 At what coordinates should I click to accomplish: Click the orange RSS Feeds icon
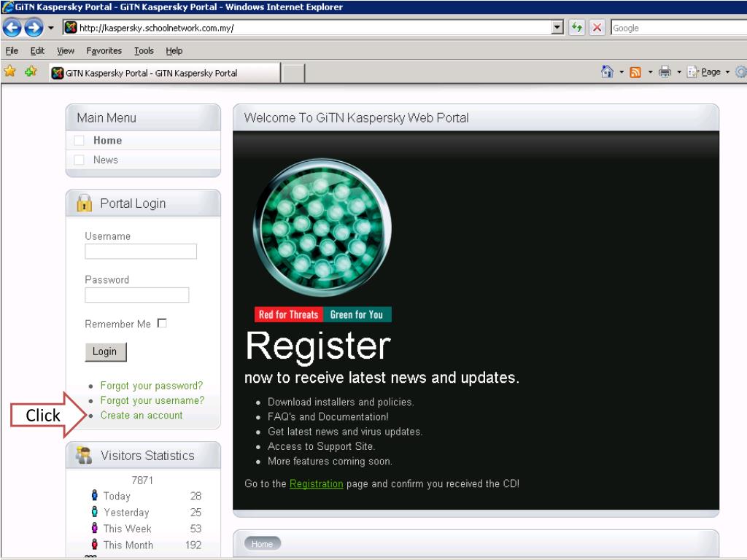635,72
